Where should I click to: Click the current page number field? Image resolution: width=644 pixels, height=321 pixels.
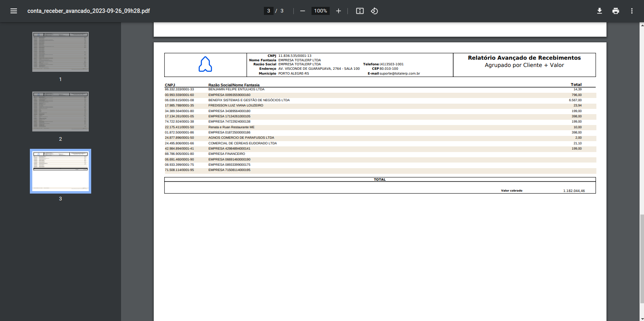pyautogui.click(x=269, y=11)
